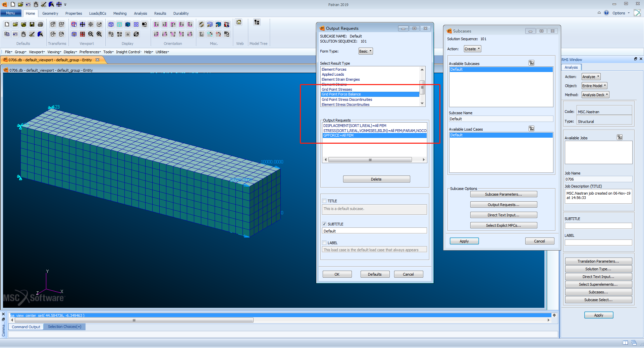The image size is (644, 348).
Task: Click the Save icon in Defaults toolbar
Action: pos(32,24)
